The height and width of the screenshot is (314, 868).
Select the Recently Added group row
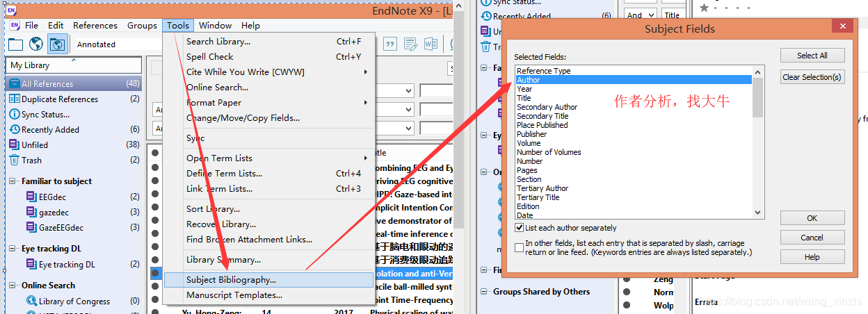coord(74,130)
